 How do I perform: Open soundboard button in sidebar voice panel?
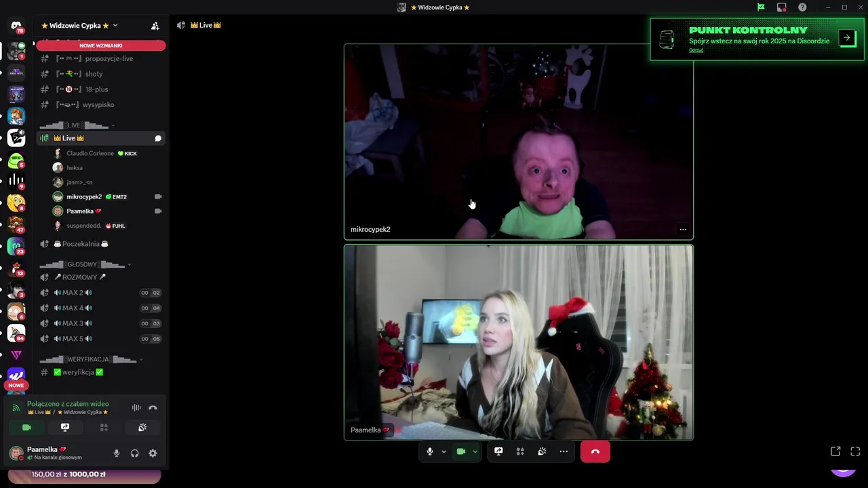(142, 428)
